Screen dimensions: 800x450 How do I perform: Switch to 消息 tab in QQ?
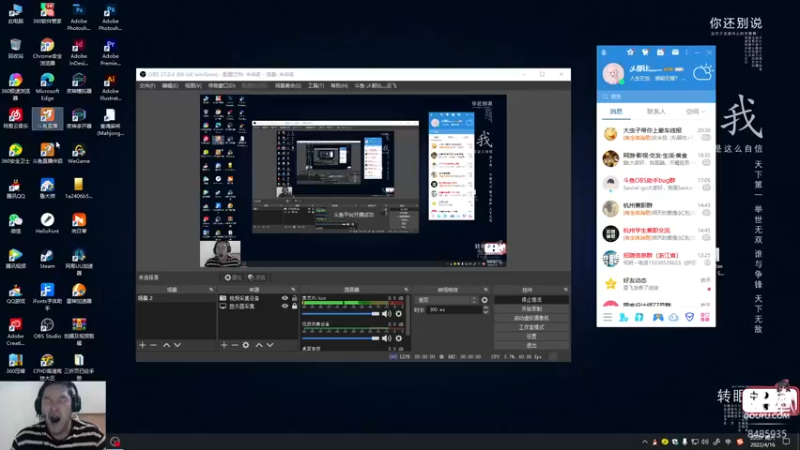click(x=616, y=111)
